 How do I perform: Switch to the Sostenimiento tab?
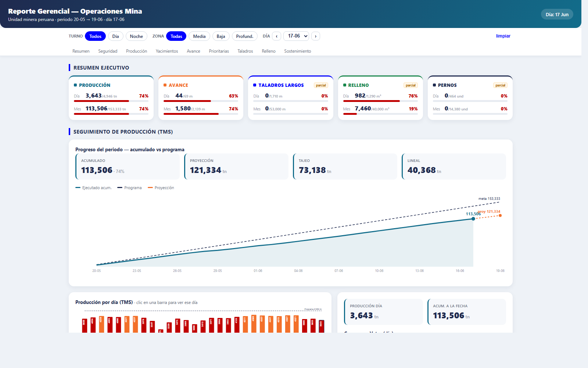click(x=298, y=51)
